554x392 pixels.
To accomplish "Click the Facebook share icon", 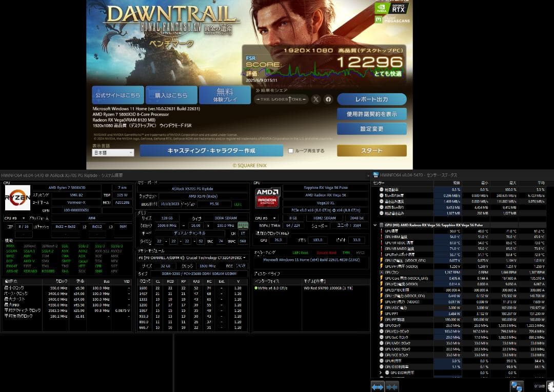I will click(328, 99).
